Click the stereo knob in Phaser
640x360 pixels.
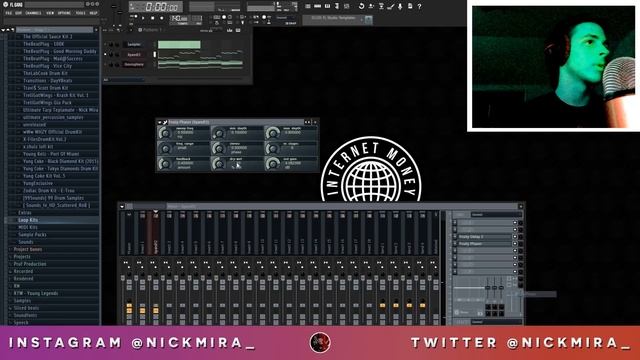click(219, 148)
